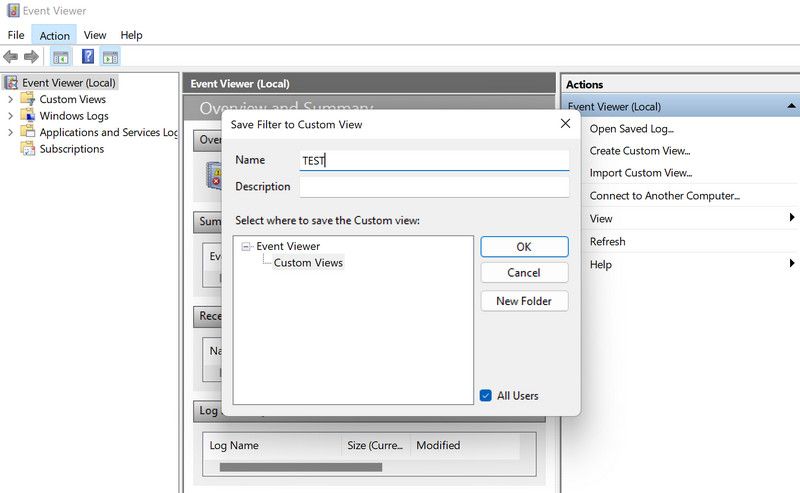Click the Back arrow toolbar icon
This screenshot has width=800, height=493.
pos(11,57)
